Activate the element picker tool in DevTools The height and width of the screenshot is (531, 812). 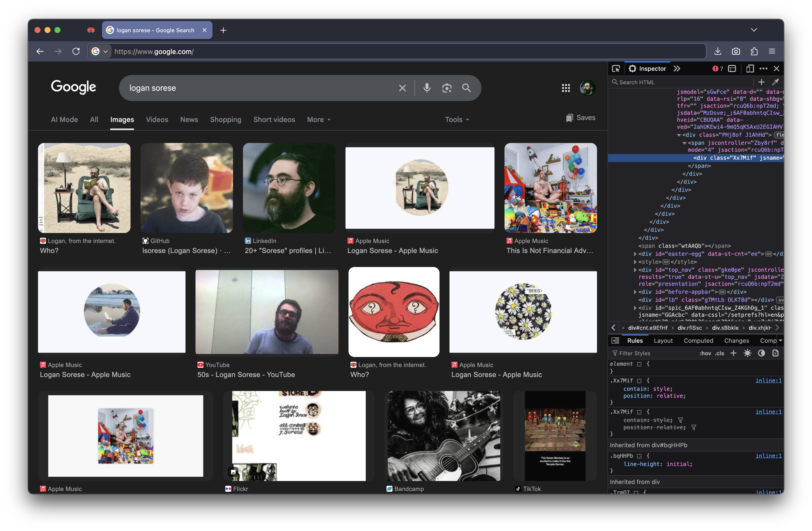[616, 68]
